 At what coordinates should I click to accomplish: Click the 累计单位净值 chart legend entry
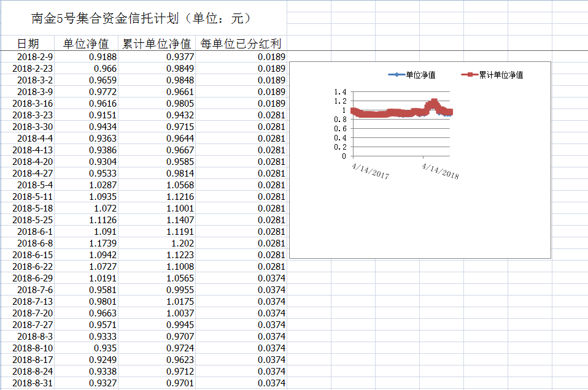[x=492, y=75]
